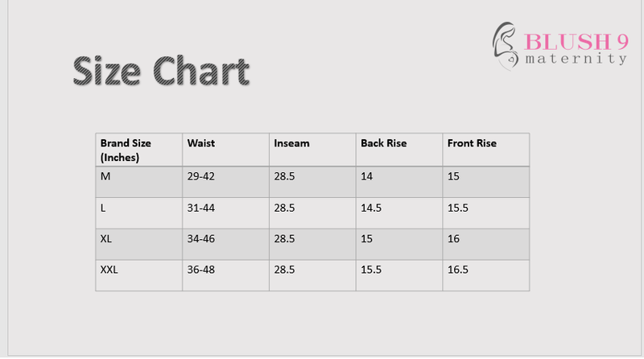
Task: Click the 29-42 waist value
Action: pos(200,176)
